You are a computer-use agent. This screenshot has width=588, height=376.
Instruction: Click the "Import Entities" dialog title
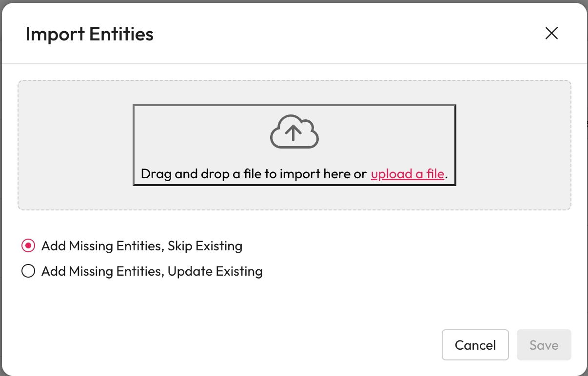point(89,34)
